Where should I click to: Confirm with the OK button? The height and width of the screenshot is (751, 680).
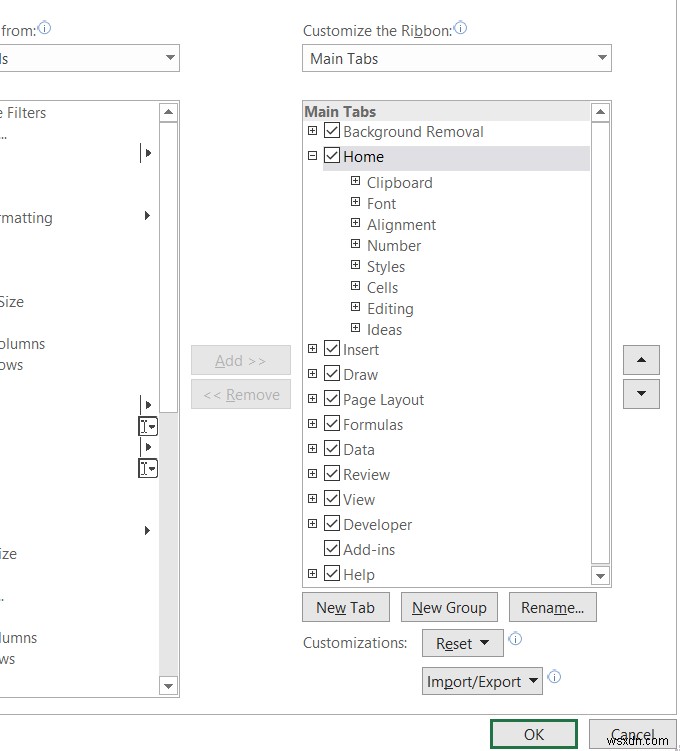coord(534,734)
